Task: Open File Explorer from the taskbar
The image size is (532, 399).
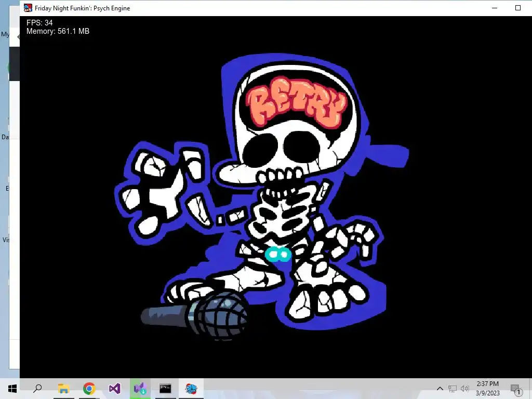Action: click(x=63, y=389)
